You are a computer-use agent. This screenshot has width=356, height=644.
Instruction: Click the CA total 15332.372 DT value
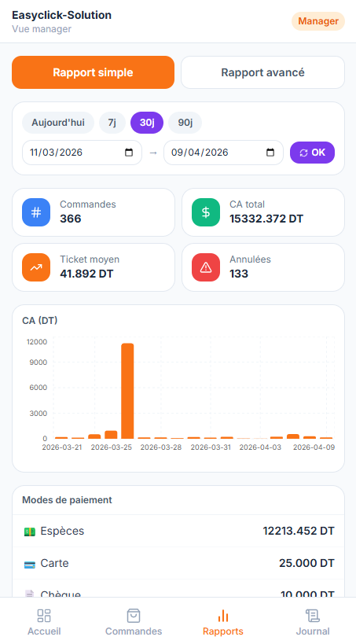coord(266,219)
